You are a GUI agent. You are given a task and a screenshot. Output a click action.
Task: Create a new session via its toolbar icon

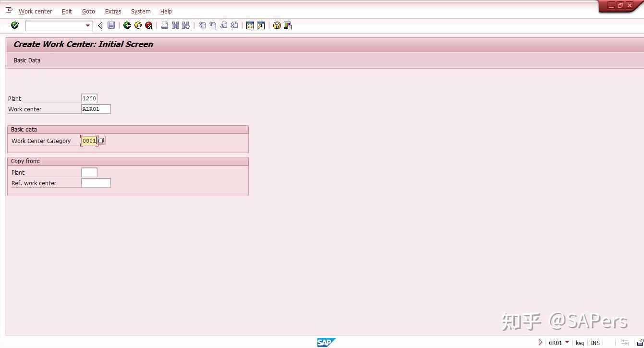tap(250, 25)
